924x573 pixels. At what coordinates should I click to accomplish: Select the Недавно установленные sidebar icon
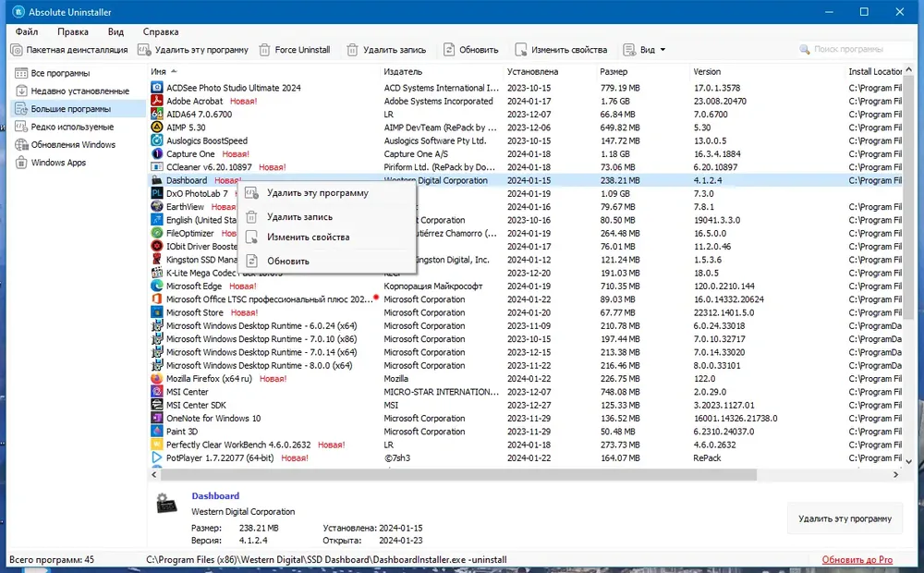coord(21,91)
